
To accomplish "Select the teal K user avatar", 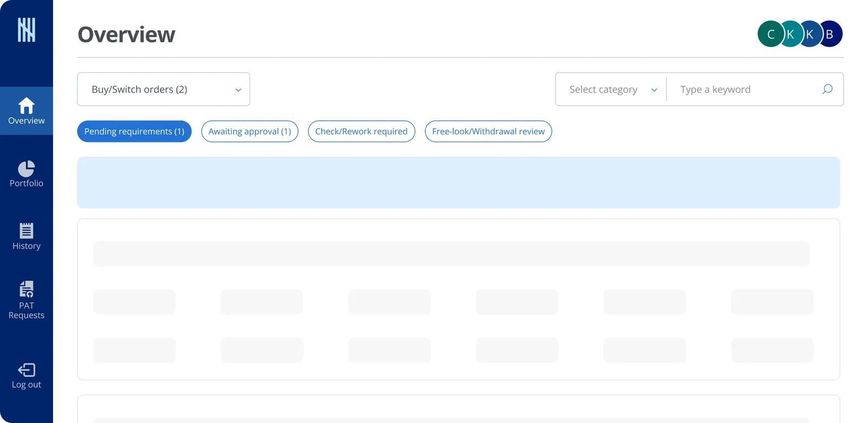I will point(790,34).
